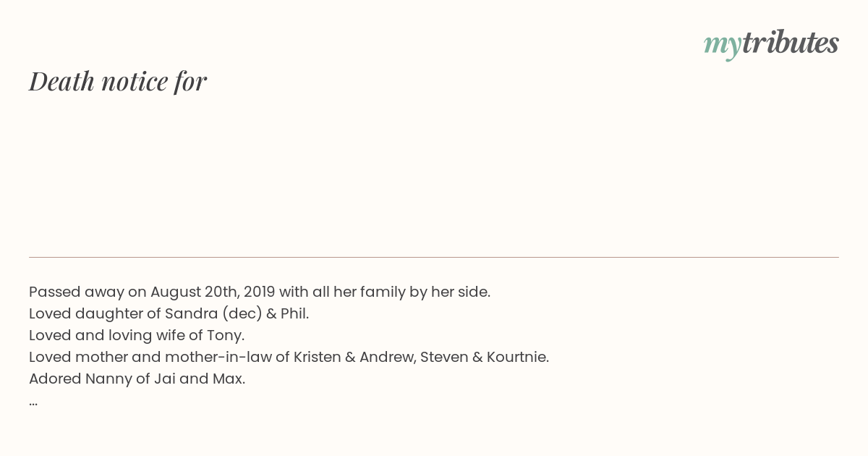Select the "Death notice for" heading
The height and width of the screenshot is (456, 868).
[x=118, y=81]
